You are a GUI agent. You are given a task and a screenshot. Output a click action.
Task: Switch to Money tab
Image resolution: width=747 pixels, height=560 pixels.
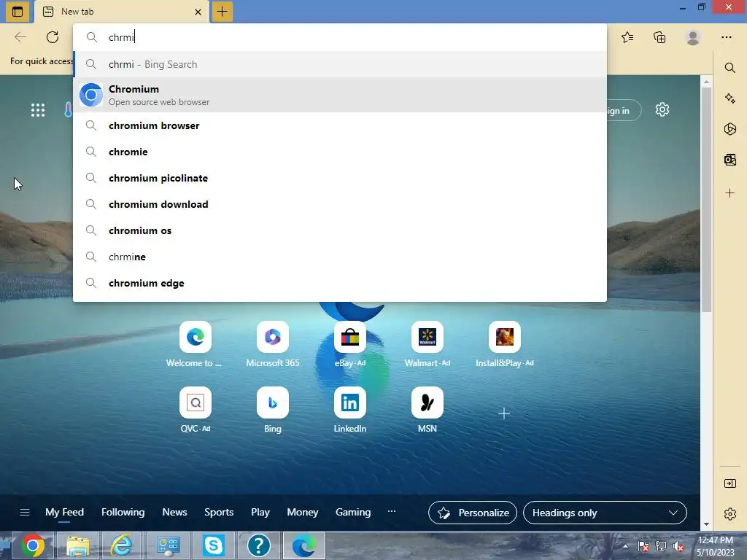(x=303, y=513)
